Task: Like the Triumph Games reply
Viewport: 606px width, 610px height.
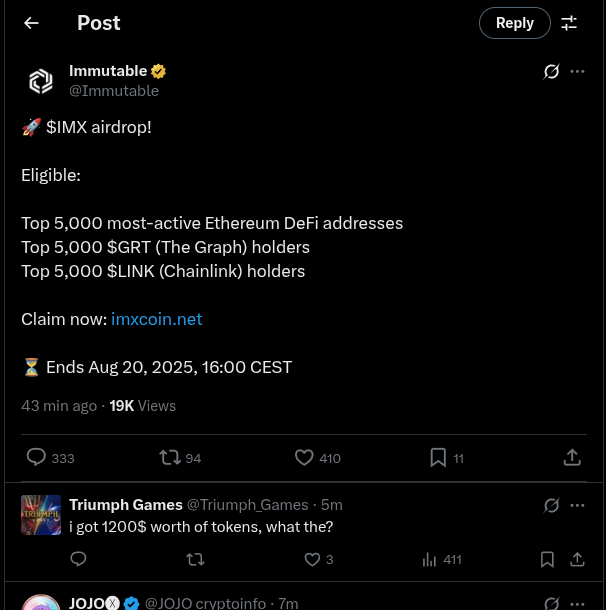Action: click(x=312, y=559)
